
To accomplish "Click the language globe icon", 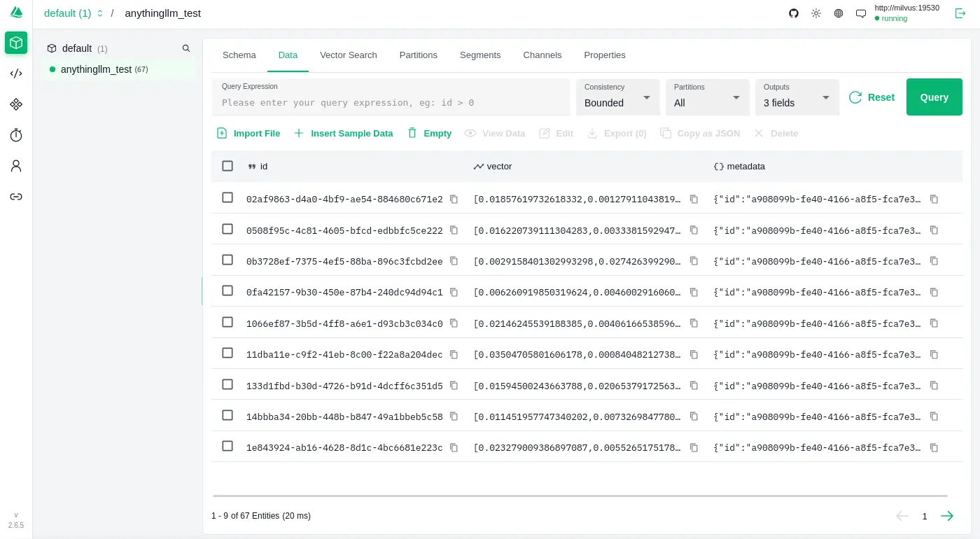I will (x=839, y=13).
